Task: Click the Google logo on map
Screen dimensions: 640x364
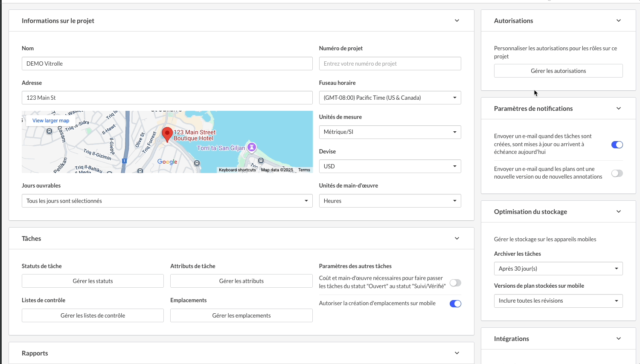Action: click(167, 162)
